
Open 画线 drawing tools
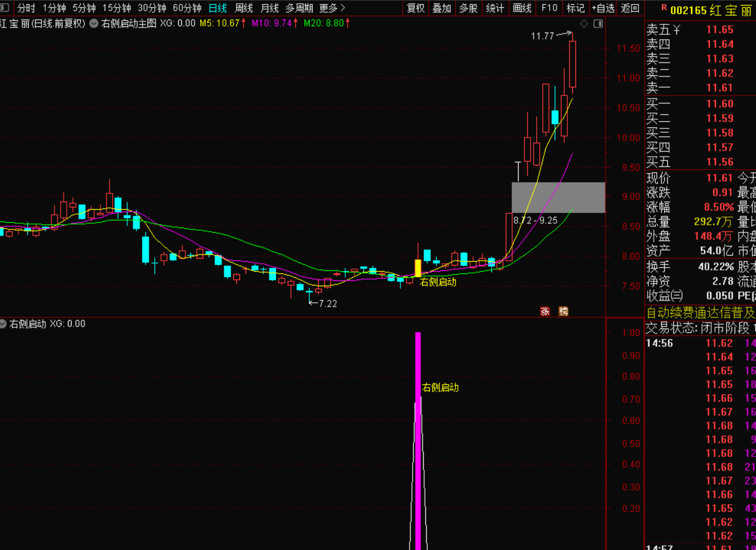(x=522, y=8)
